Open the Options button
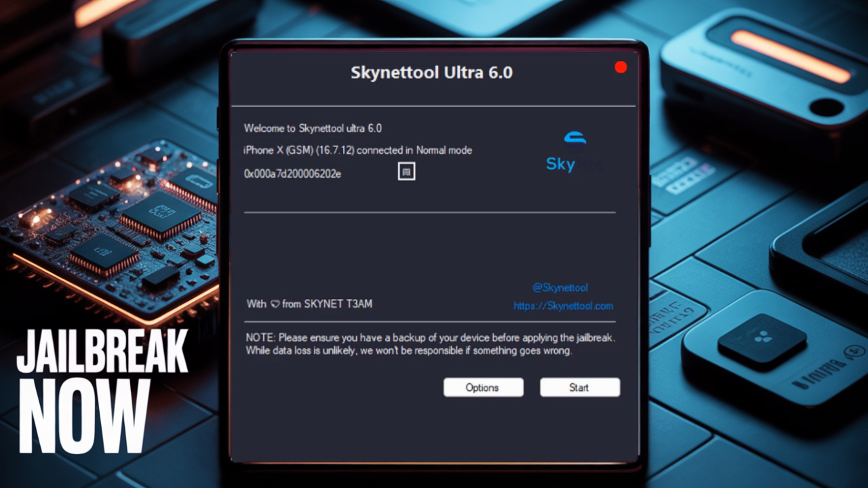Image resolution: width=868 pixels, height=488 pixels. 483,388
